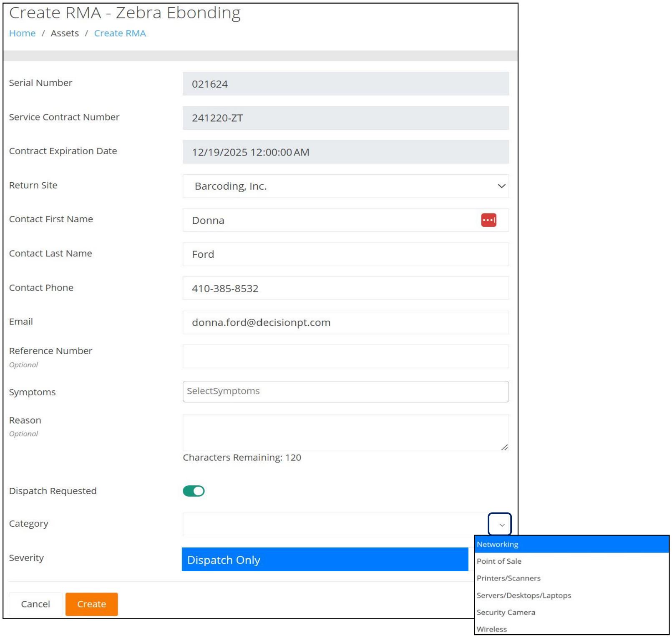Select Networking from the category list
The image size is (672, 638).
click(571, 544)
